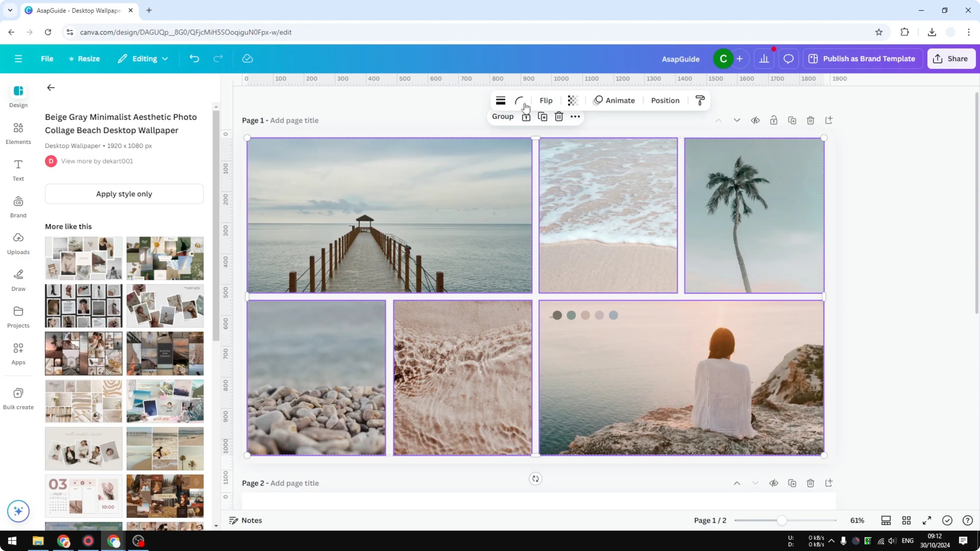Screen dimensions: 980x551
Task: Hide Page 1 with the eye toggle
Action: 756,120
